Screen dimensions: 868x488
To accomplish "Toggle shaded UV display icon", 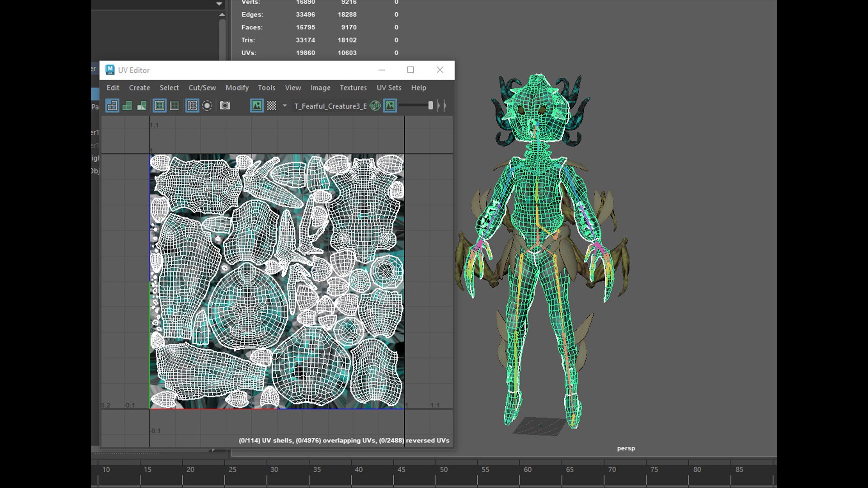I will 127,106.
